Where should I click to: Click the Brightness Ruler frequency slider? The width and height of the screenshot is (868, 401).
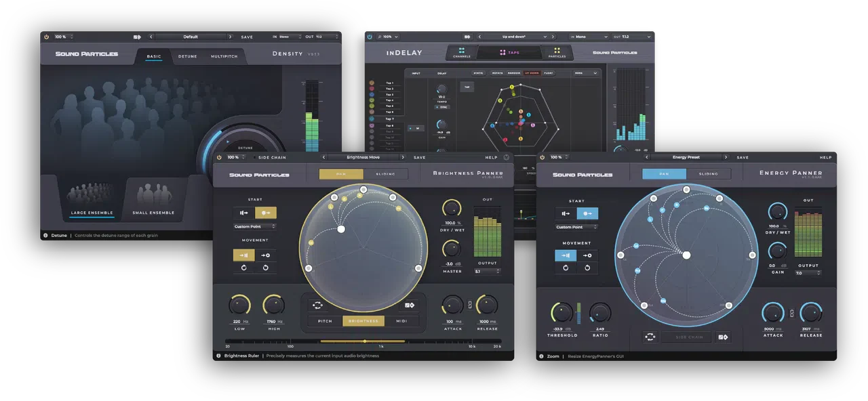[x=363, y=341]
